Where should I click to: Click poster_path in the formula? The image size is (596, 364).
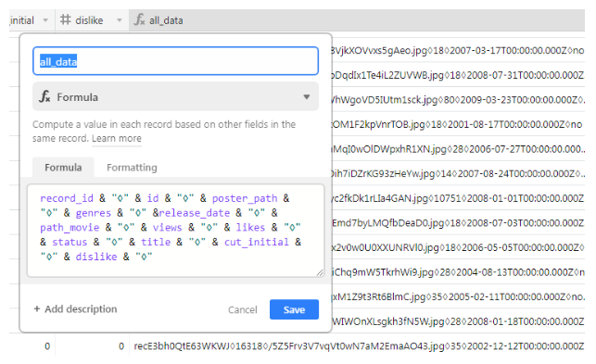click(245, 198)
